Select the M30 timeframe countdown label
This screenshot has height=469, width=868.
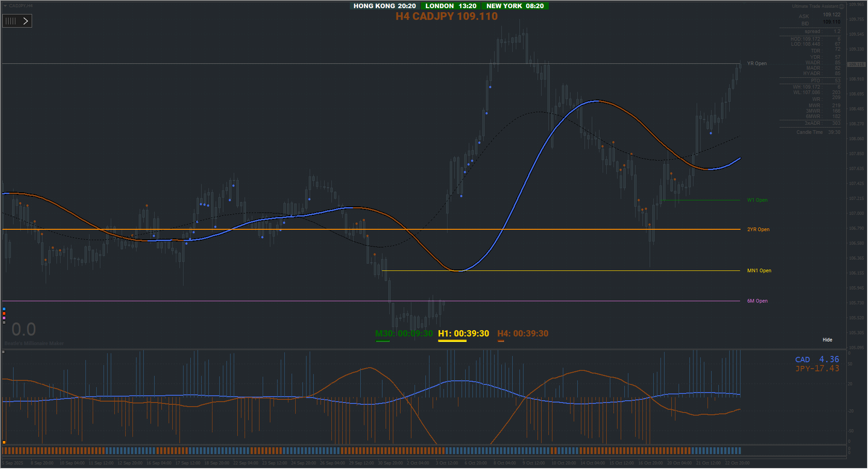404,333
